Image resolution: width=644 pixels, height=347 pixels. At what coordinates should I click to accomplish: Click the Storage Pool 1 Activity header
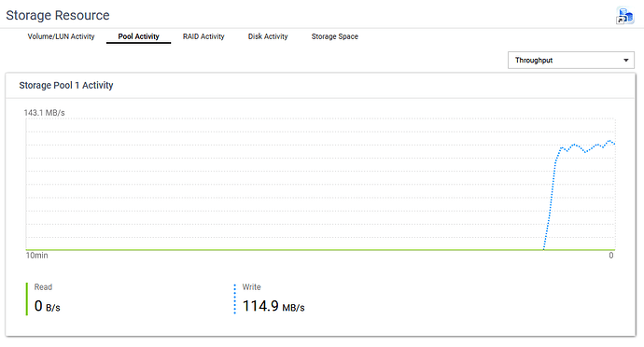pos(66,86)
